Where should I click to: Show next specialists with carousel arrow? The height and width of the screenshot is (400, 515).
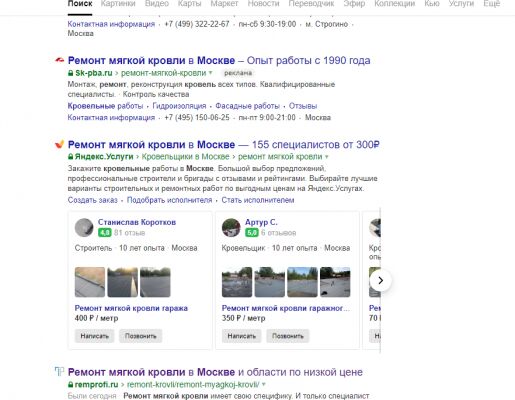click(380, 281)
